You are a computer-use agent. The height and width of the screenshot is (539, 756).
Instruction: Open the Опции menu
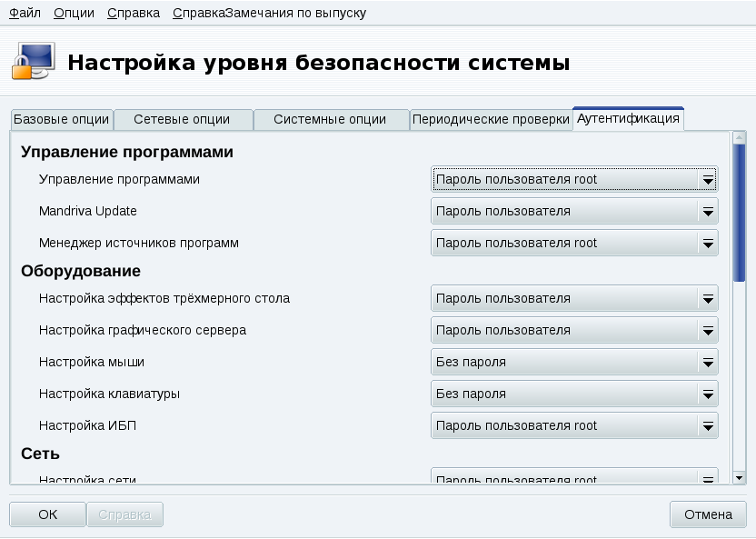click(x=75, y=13)
